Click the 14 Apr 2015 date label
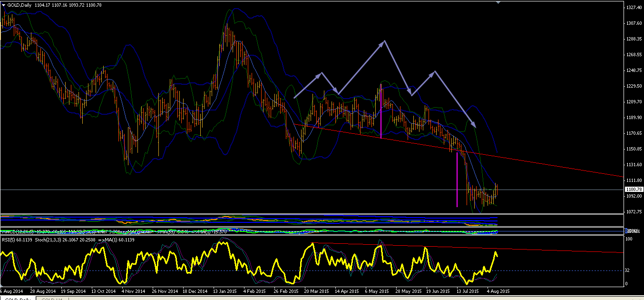The height and width of the screenshot is (300, 644). coord(347,291)
